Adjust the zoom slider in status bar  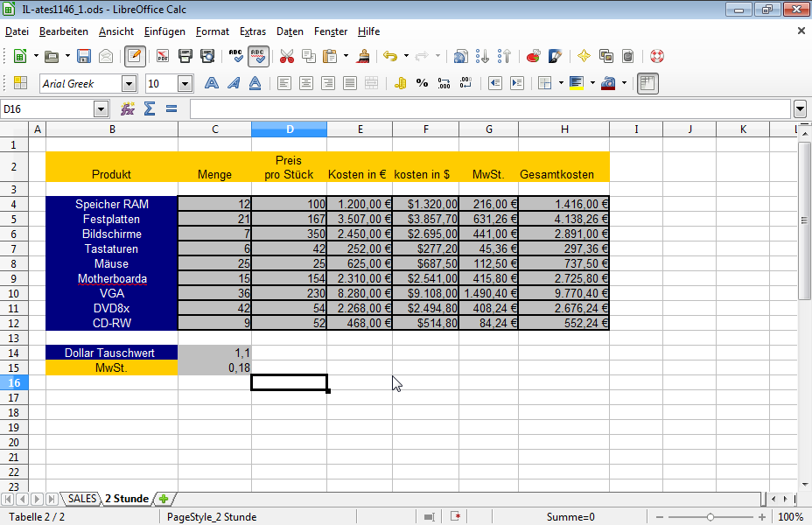[710, 517]
